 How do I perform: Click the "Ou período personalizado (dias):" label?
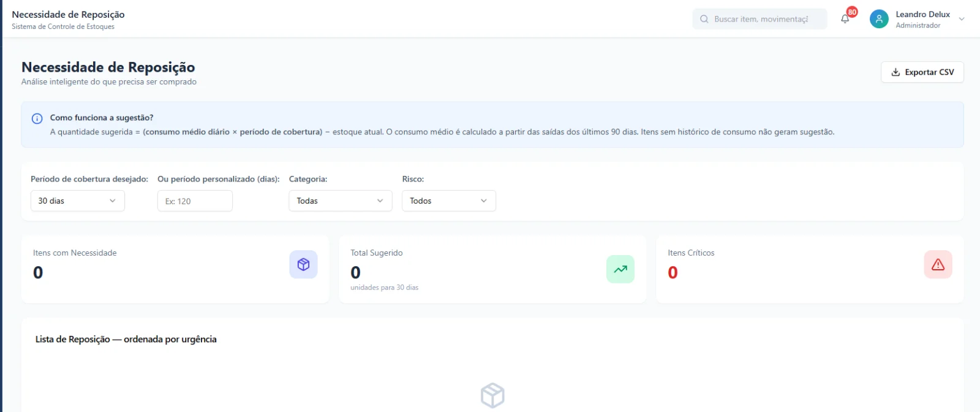pos(219,179)
